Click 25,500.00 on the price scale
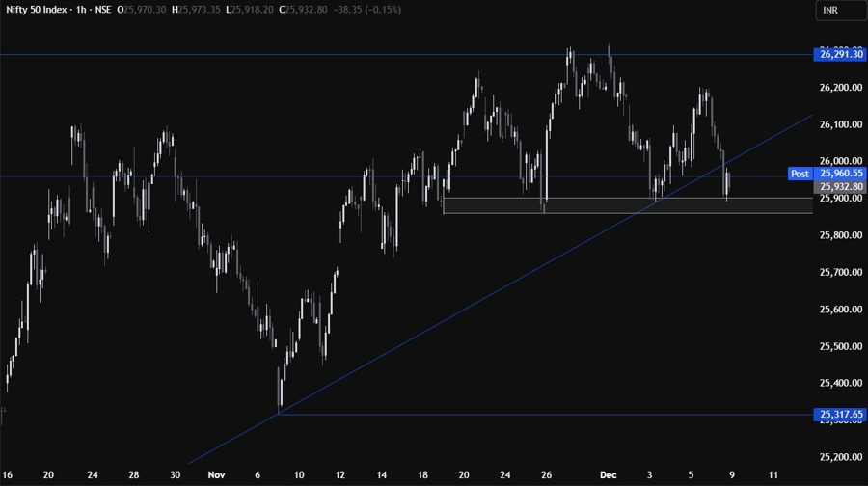The image size is (868, 486). coord(840,346)
